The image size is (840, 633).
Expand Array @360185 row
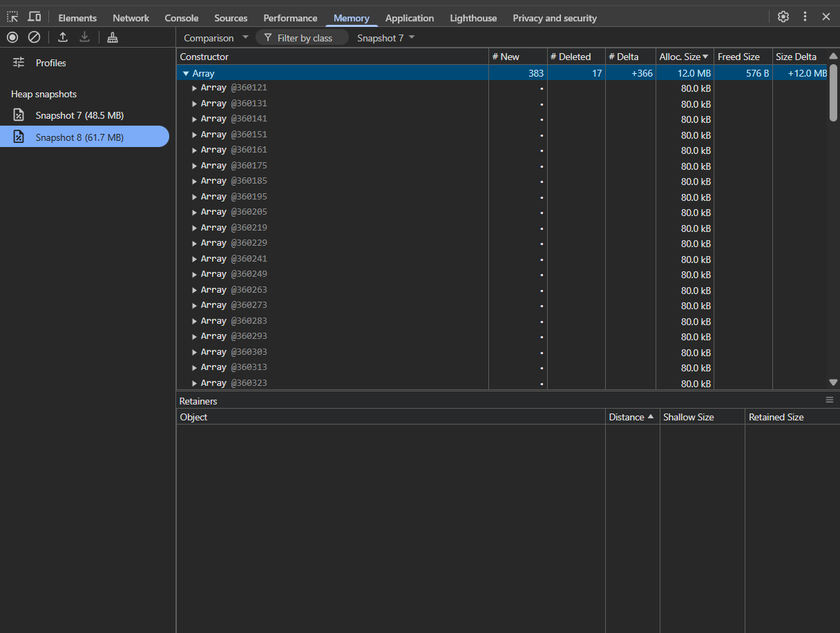click(x=195, y=181)
